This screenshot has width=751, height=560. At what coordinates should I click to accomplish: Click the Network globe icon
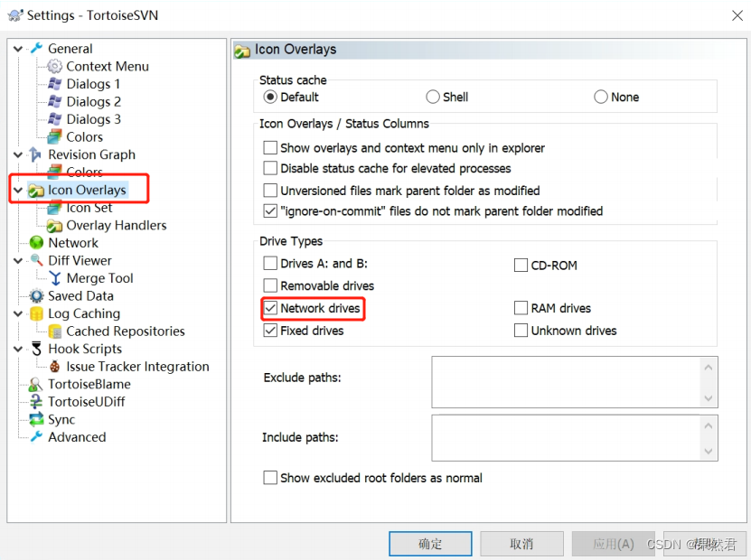click(x=36, y=243)
